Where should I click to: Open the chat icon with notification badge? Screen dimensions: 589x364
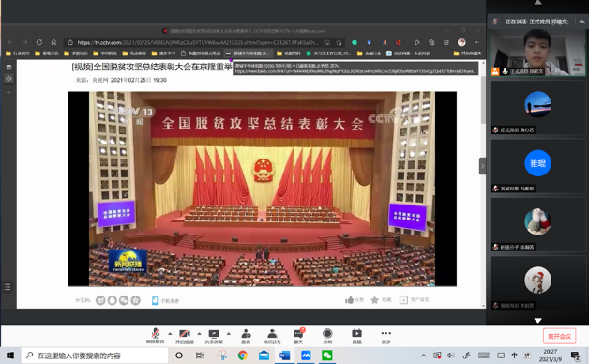click(298, 336)
